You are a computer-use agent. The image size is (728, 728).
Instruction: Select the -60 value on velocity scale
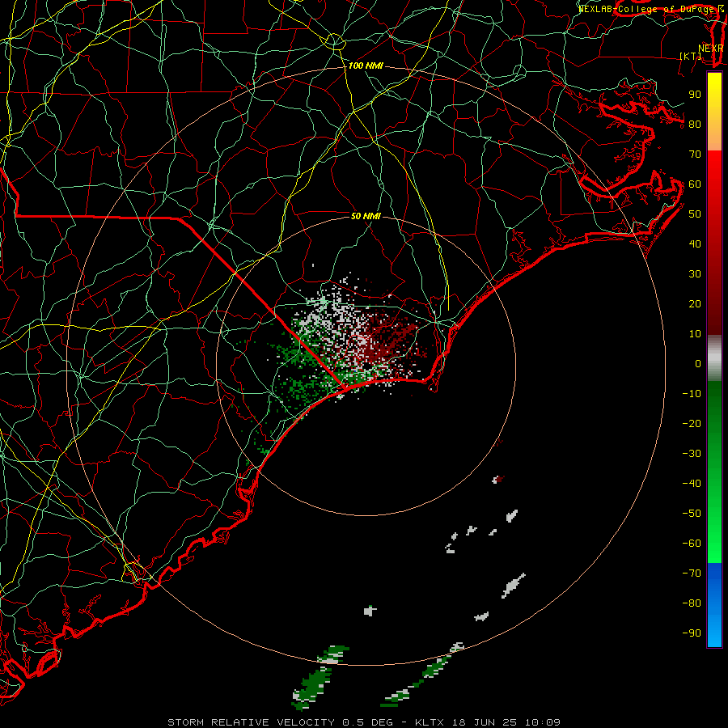[x=692, y=544]
